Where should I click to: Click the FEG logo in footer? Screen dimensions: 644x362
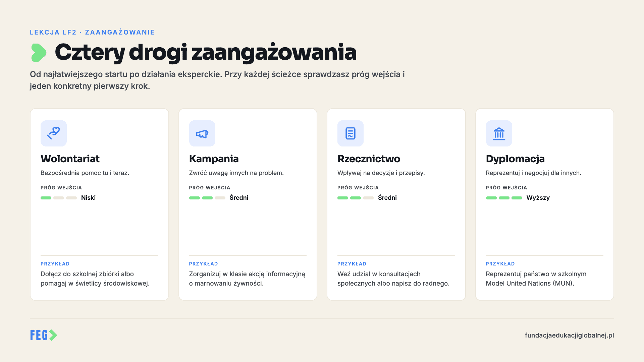[x=44, y=335]
